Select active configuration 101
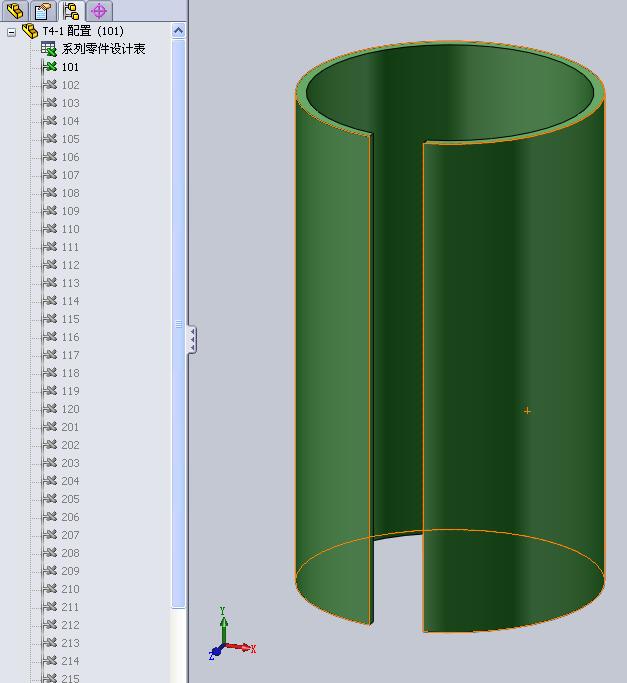This screenshot has height=683, width=627. pos(70,67)
